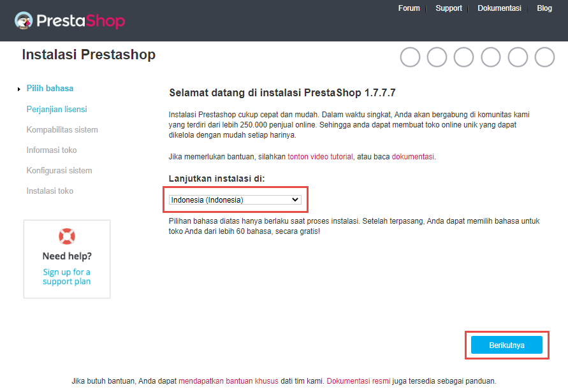
Task: Open the Support menu item
Action: [449, 8]
